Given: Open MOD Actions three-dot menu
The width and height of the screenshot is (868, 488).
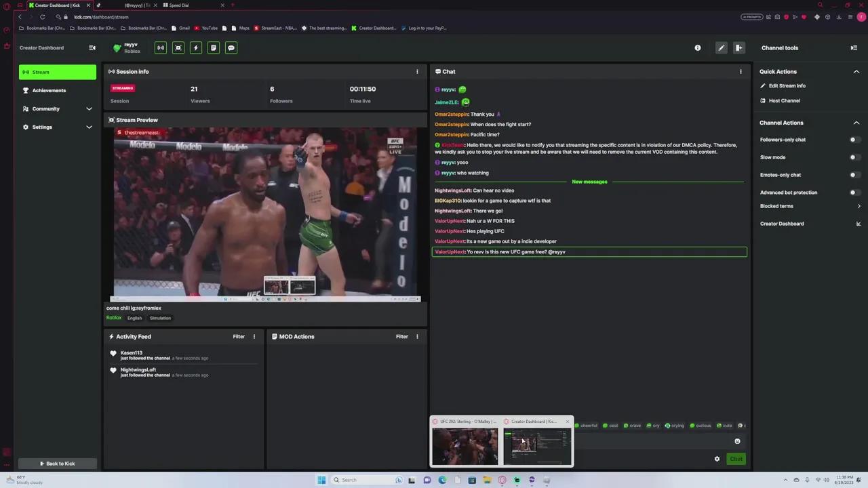Looking at the screenshot, I should point(417,336).
